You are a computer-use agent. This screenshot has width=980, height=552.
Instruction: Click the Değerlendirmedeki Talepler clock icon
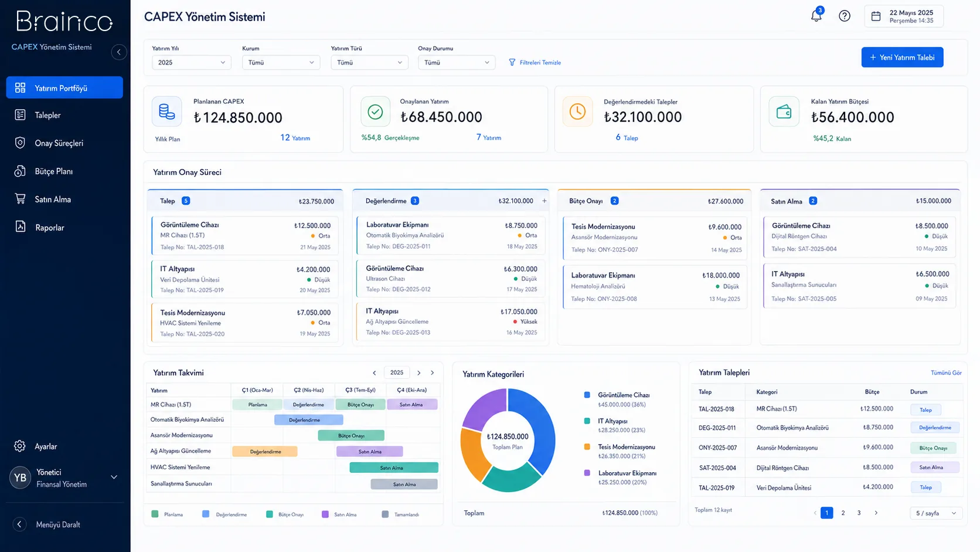pos(577,111)
